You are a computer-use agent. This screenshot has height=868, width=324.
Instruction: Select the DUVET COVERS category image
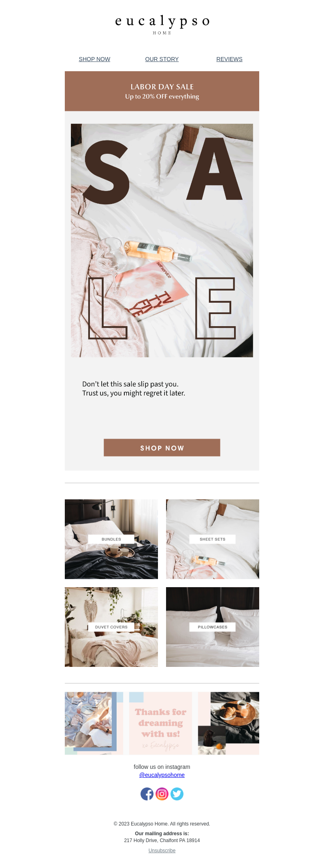(111, 627)
